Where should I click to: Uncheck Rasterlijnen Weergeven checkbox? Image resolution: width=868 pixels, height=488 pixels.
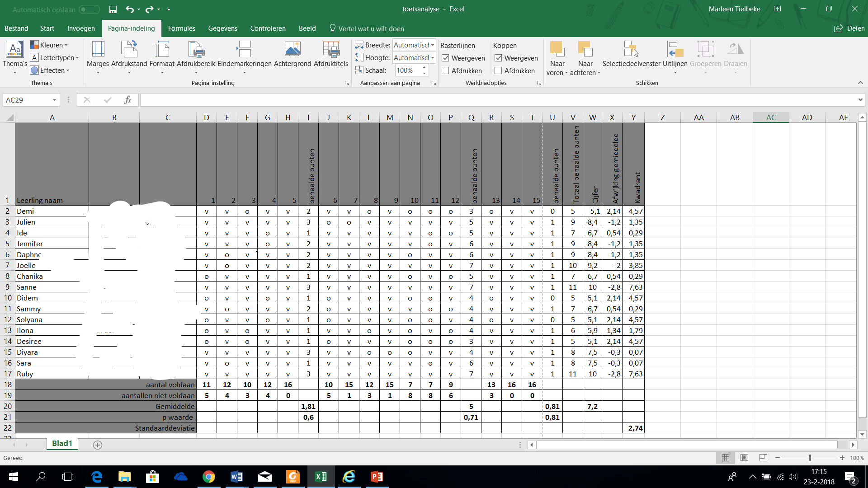[445, 58]
